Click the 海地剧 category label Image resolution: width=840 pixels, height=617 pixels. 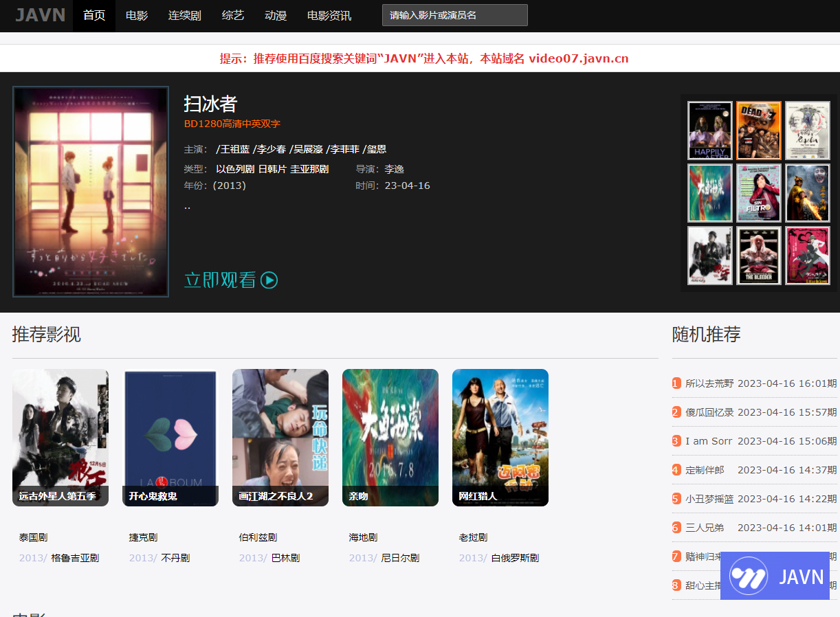(x=363, y=537)
